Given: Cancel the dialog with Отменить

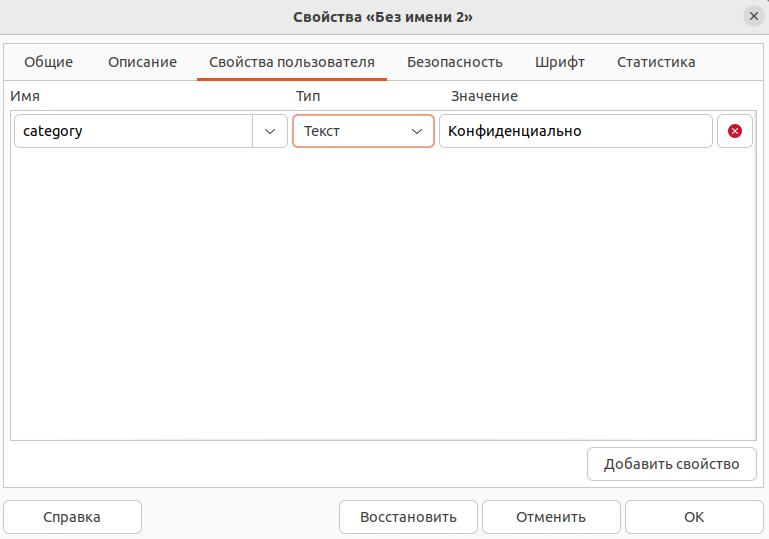Looking at the screenshot, I should 551,517.
